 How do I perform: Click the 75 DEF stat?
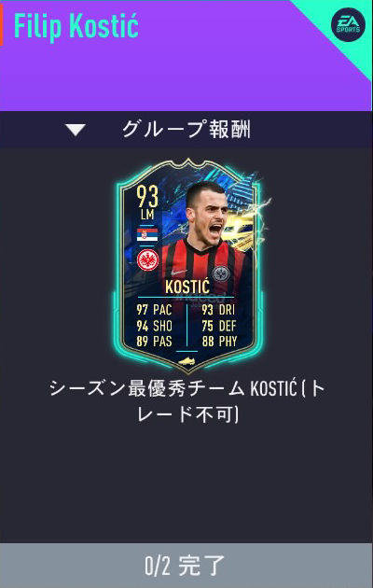tap(219, 327)
